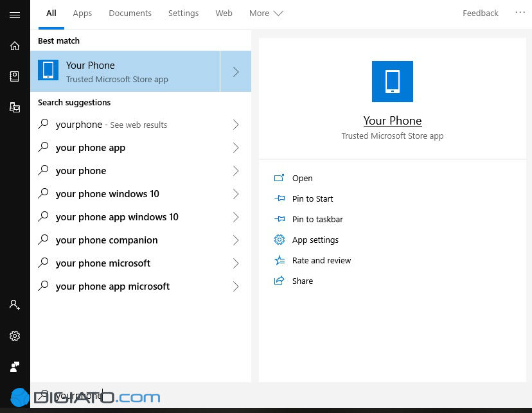The image size is (532, 413).
Task: Expand arrow for 'yourphone' web results
Action: click(236, 125)
